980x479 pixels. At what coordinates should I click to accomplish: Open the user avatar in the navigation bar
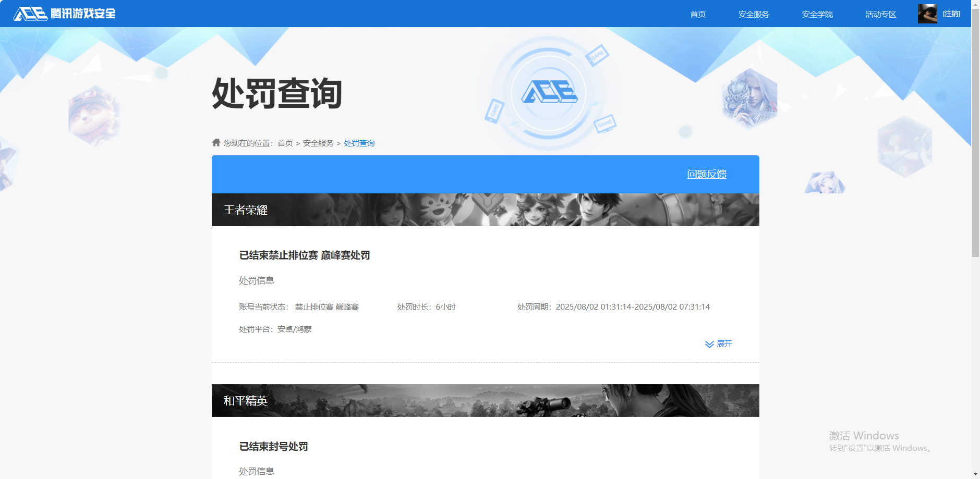pyautogui.click(x=926, y=13)
